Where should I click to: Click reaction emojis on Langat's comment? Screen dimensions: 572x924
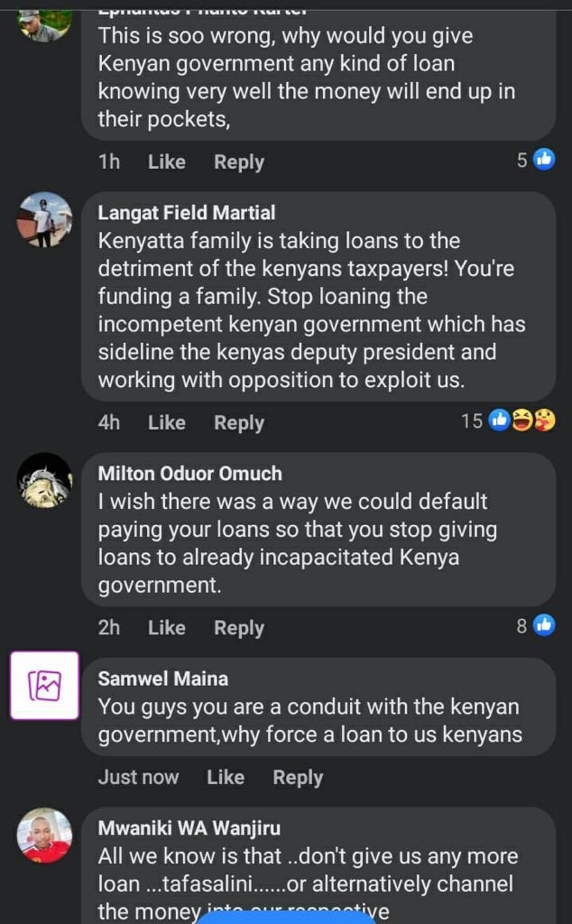521,420
